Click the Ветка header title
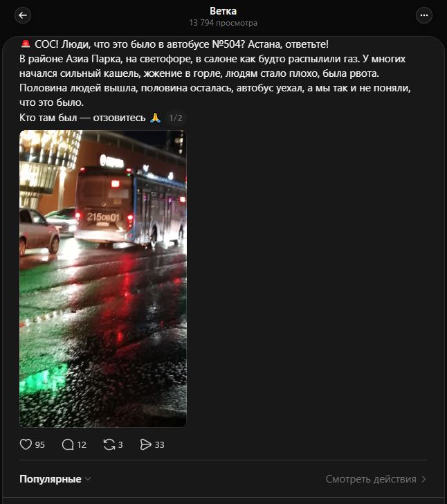 coord(223,11)
